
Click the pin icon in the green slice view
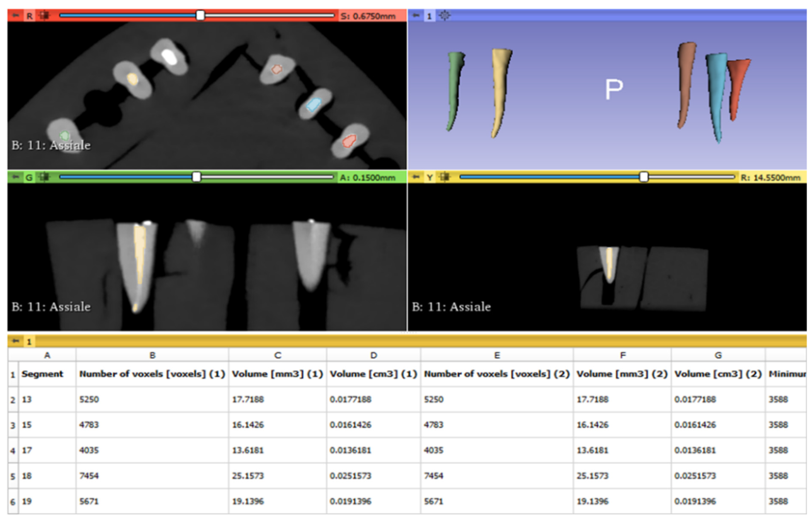tap(16, 177)
